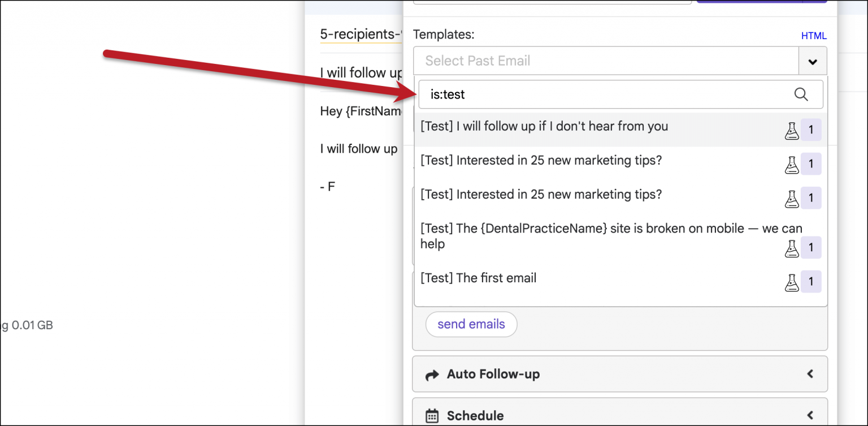Viewport: 868px width, 426px height.
Task: Collapse the Schedule section
Action: point(810,415)
